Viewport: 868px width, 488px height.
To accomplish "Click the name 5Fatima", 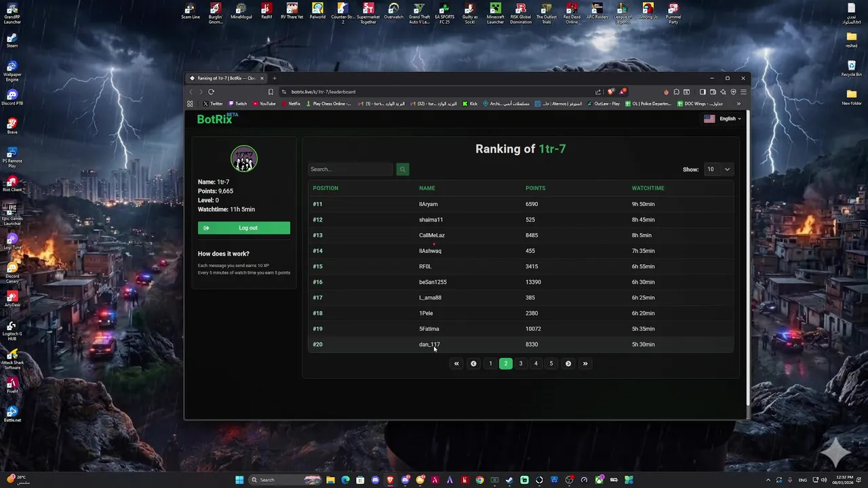I will [429, 329].
